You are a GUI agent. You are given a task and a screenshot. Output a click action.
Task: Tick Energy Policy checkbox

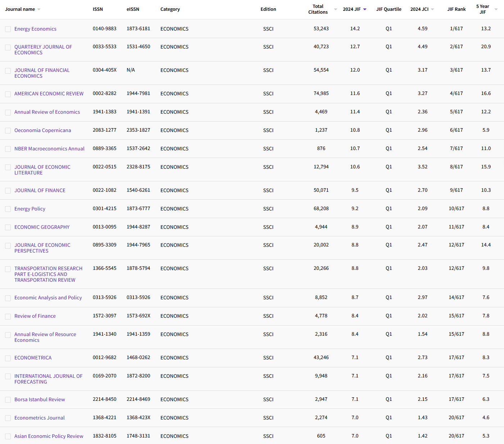(8, 209)
